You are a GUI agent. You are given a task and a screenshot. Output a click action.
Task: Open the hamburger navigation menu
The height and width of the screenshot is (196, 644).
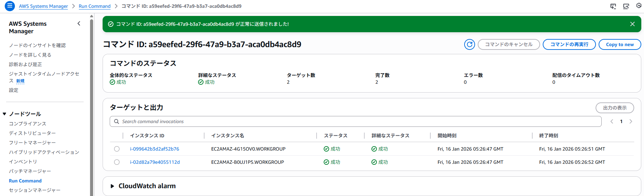10,6
